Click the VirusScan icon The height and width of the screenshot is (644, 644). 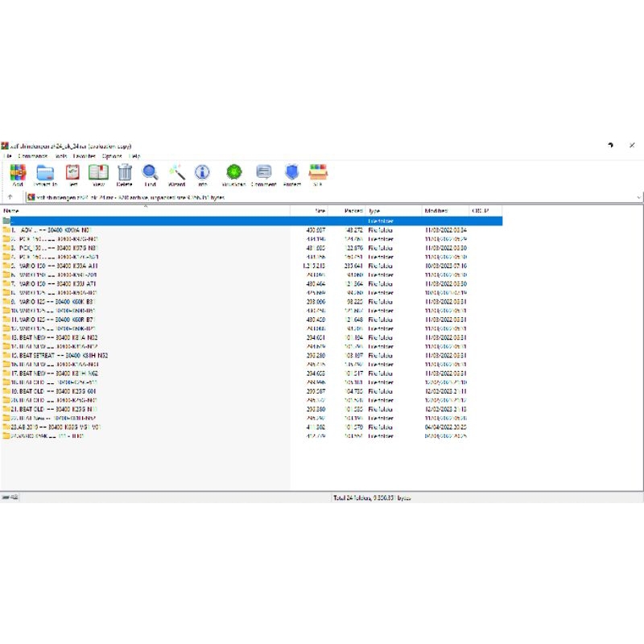(x=233, y=173)
